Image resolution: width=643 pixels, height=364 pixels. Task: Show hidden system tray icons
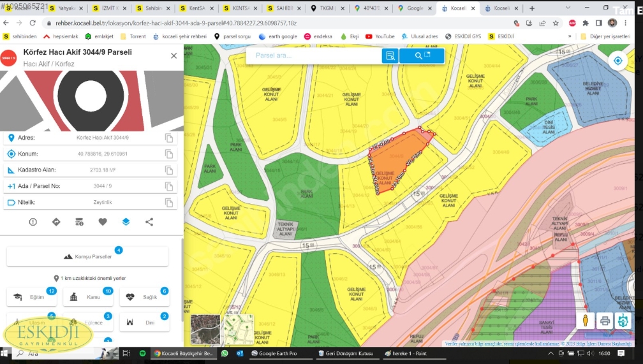pyautogui.click(x=551, y=353)
